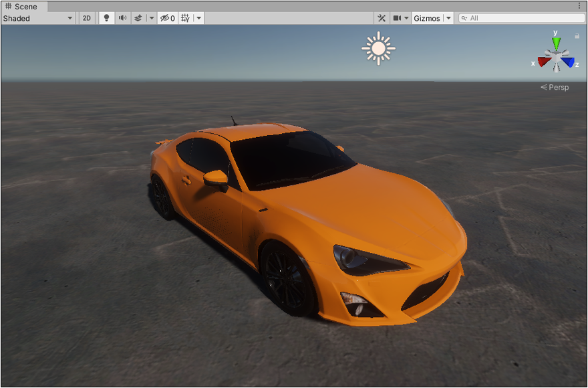Toggle the scene grid icon
This screenshot has height=388, width=588.
[x=186, y=18]
